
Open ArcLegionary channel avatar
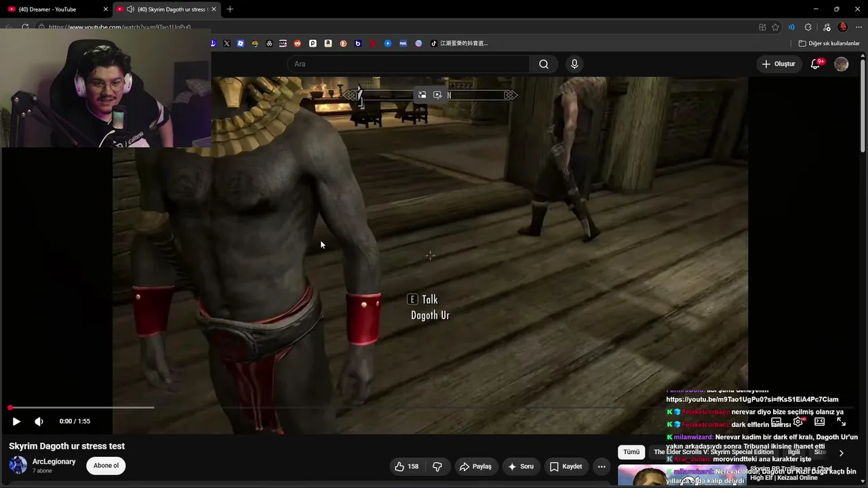(x=18, y=465)
